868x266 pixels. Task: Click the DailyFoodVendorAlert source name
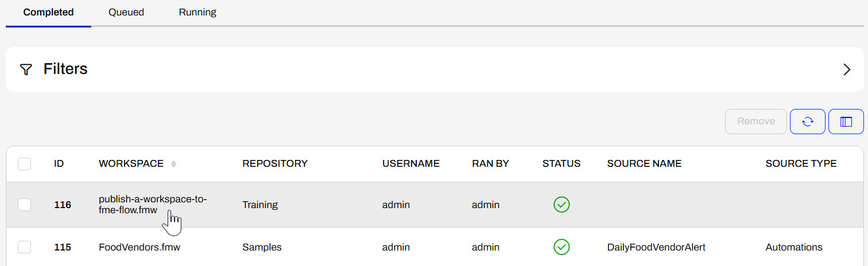point(656,247)
